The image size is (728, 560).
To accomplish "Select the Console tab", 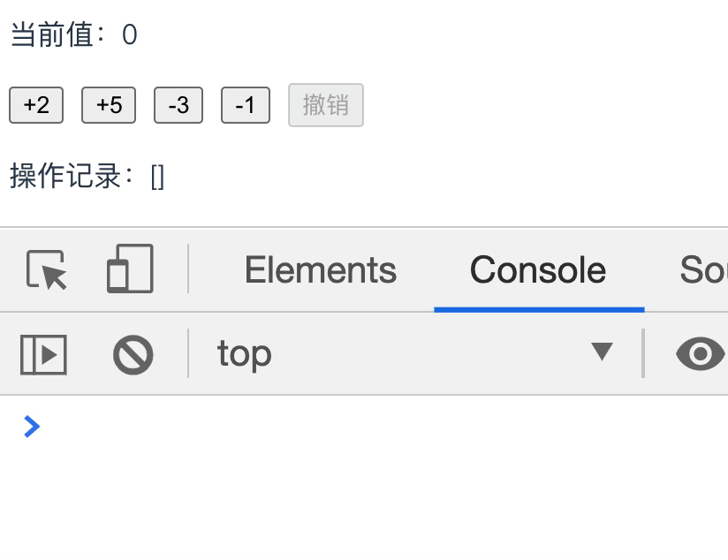I will pyautogui.click(x=538, y=270).
